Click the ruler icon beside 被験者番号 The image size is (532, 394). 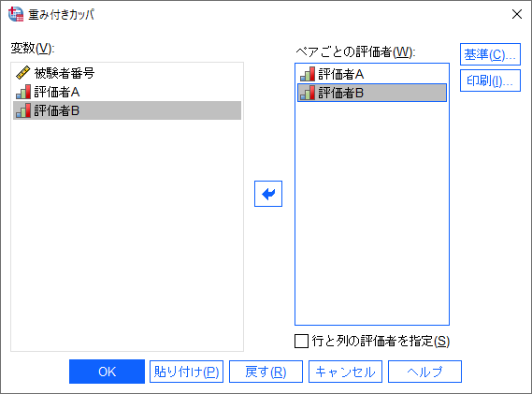pos(22,73)
